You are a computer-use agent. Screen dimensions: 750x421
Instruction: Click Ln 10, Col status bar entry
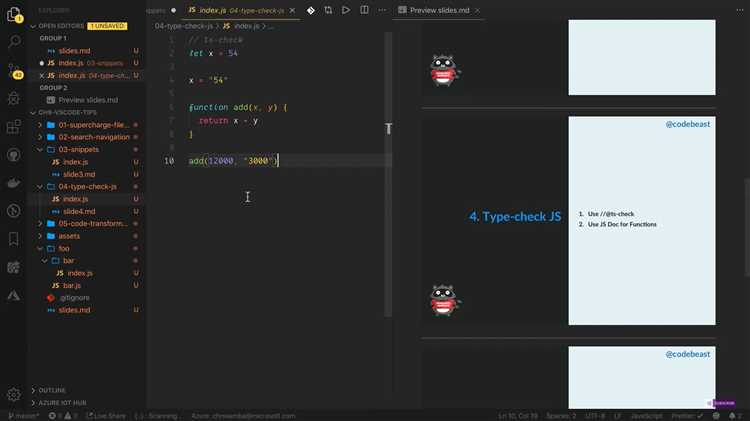[x=518, y=416]
